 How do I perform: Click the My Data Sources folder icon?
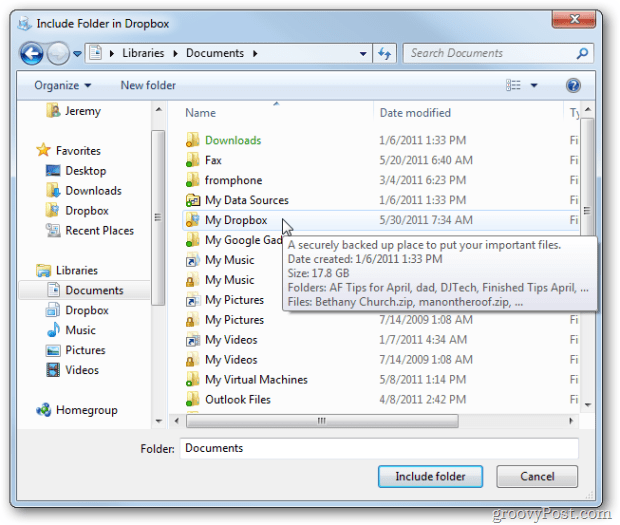click(193, 200)
